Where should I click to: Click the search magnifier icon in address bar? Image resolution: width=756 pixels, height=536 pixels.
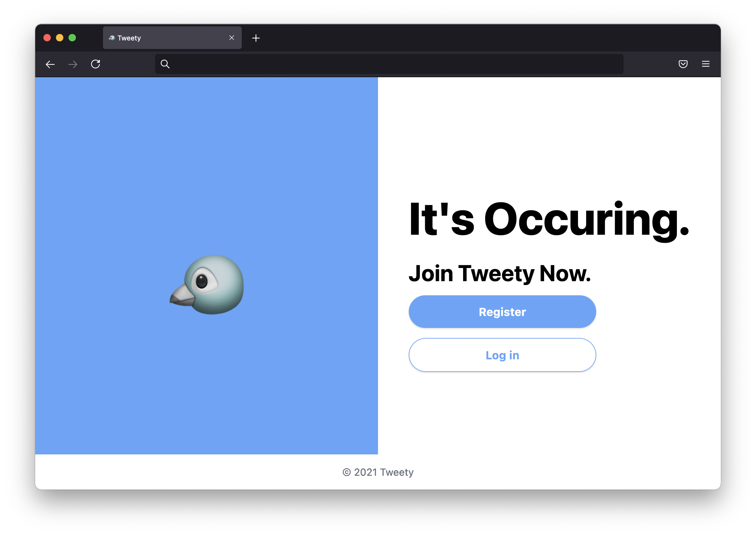pyautogui.click(x=165, y=63)
